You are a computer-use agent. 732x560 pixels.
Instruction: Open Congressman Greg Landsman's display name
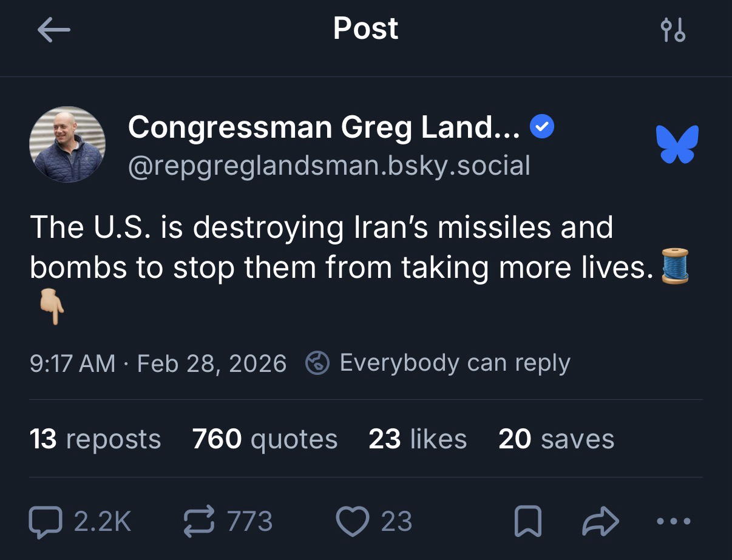[324, 127]
